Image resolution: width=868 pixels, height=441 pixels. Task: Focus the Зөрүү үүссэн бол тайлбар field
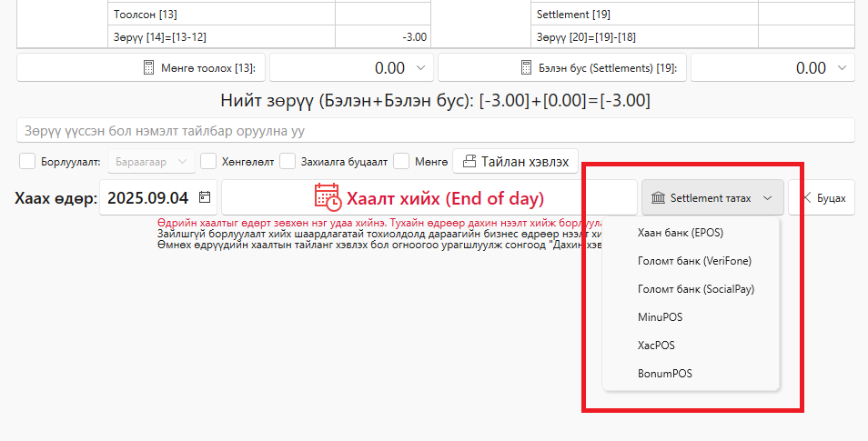click(436, 131)
